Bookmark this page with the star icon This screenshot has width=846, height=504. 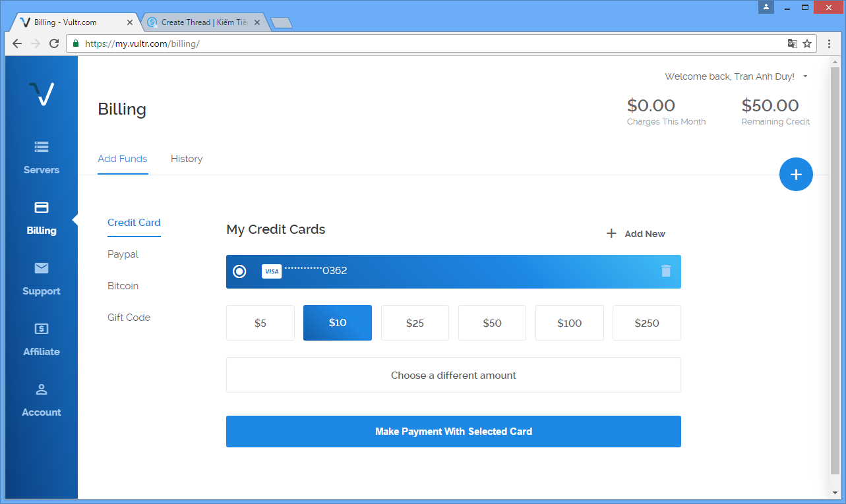(807, 43)
